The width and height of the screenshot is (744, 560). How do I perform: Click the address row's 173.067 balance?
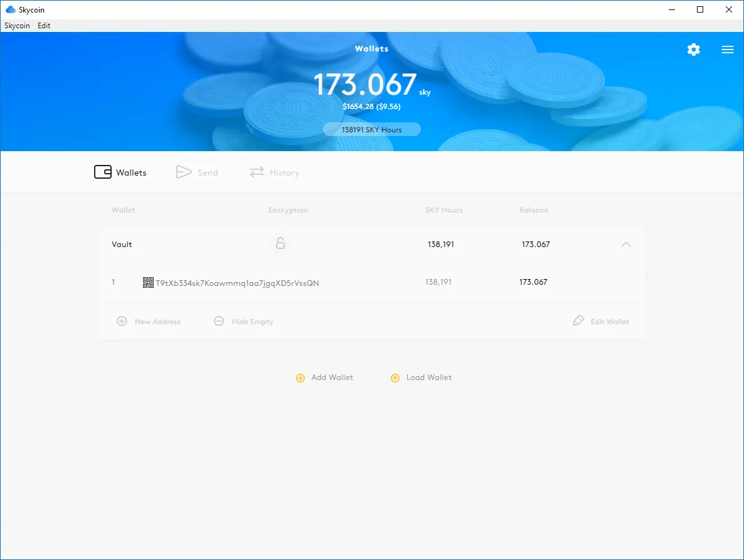tap(533, 282)
